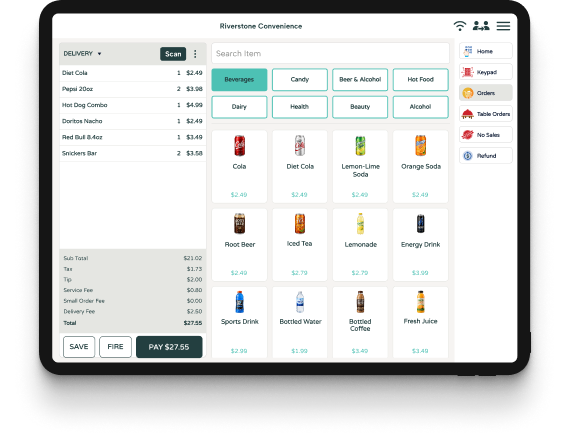The image size is (570, 437).
Task: Switch to the Dairy category
Action: point(239,107)
